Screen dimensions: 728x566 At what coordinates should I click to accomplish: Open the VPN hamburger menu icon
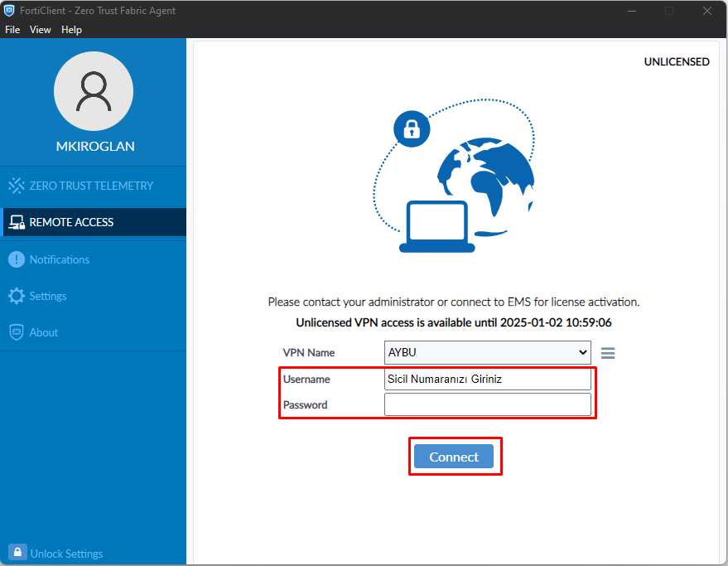[608, 353]
